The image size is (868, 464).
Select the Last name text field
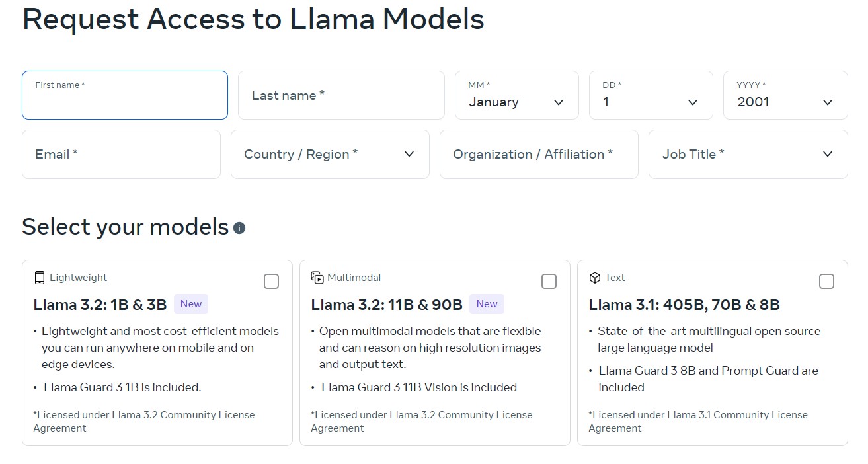pos(340,95)
